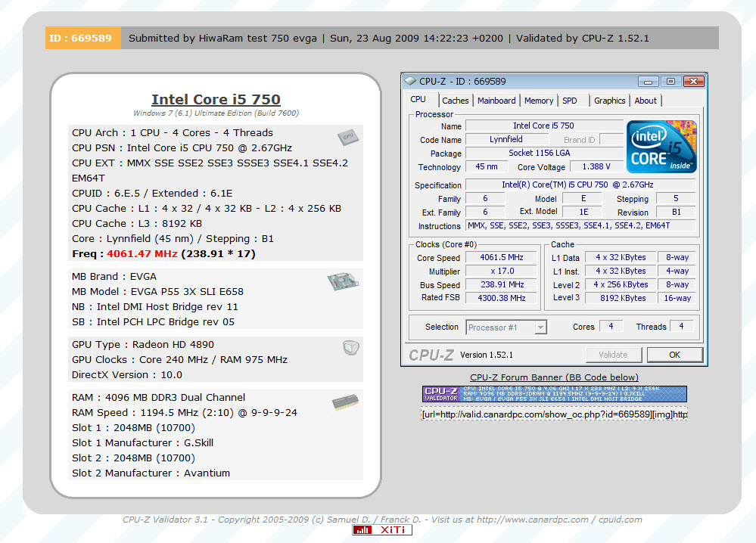Screen dimensions: 756x543
Task: Click the Core Speed value 4061.5 MHz
Action: [x=502, y=257]
